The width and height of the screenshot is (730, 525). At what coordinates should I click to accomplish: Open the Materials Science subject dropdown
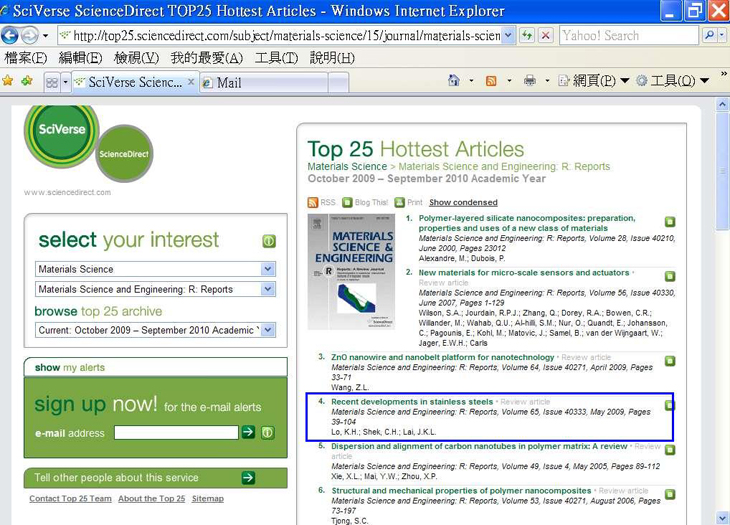(x=155, y=269)
